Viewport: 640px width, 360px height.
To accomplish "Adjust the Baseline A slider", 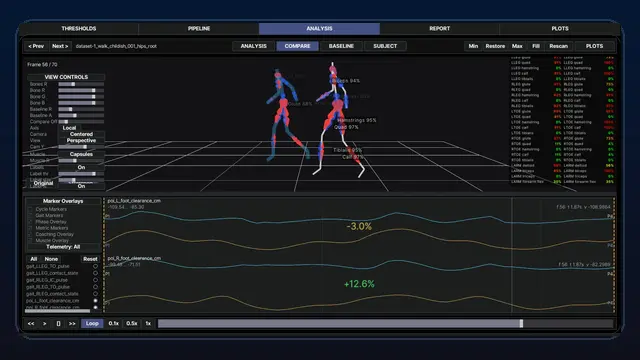I will coord(81,116).
